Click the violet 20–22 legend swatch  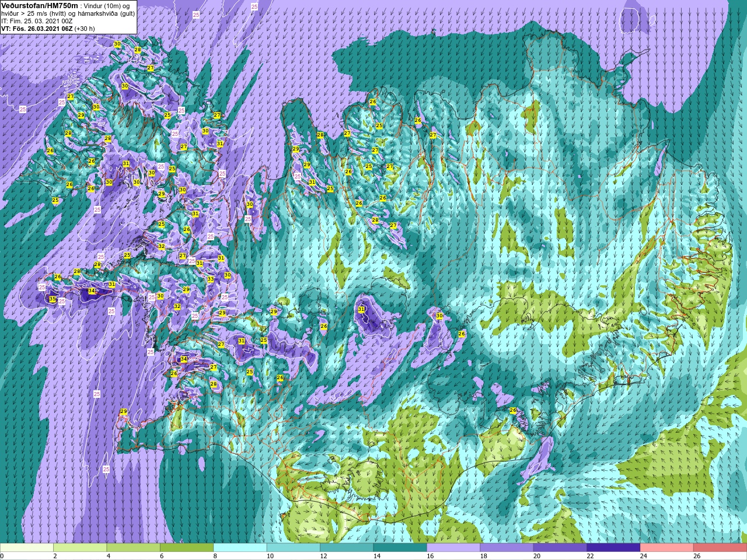click(560, 548)
